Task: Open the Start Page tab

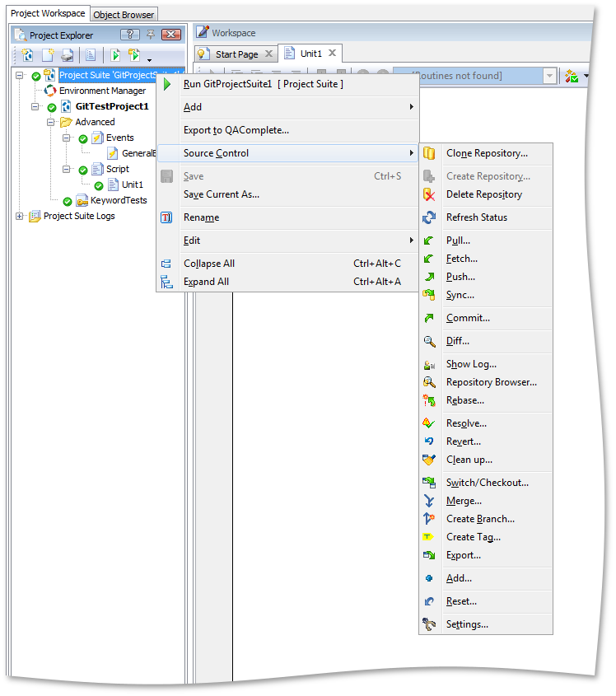Action: coord(236,54)
